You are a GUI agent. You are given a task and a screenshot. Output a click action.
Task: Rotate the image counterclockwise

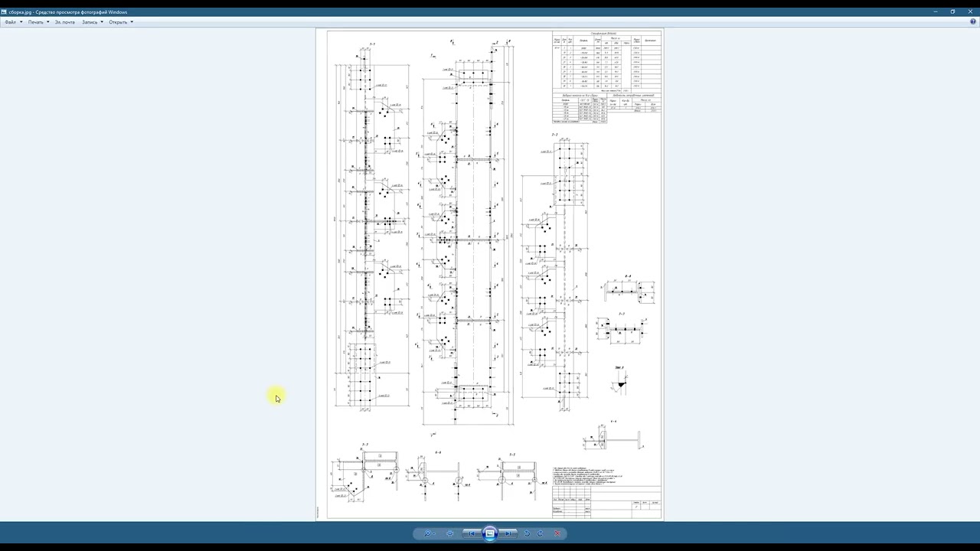tap(527, 533)
